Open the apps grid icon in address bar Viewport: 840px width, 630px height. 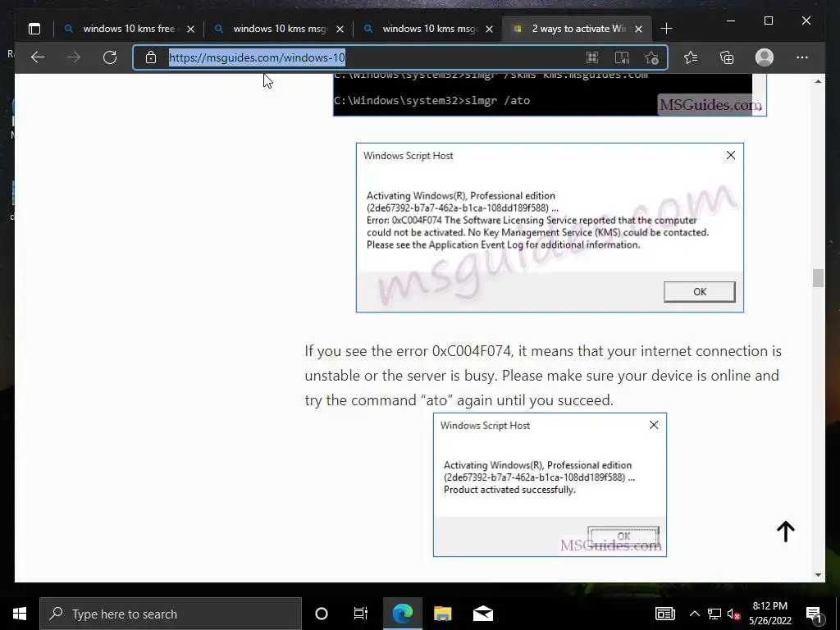pyautogui.click(x=592, y=57)
